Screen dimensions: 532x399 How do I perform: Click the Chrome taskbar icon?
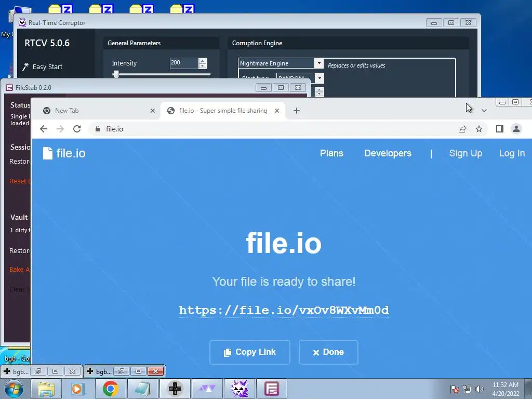click(110, 389)
